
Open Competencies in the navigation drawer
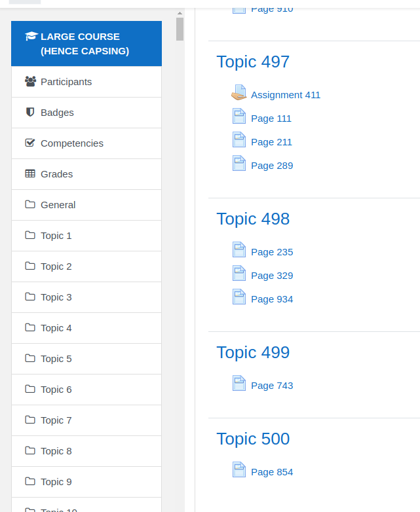point(86,143)
